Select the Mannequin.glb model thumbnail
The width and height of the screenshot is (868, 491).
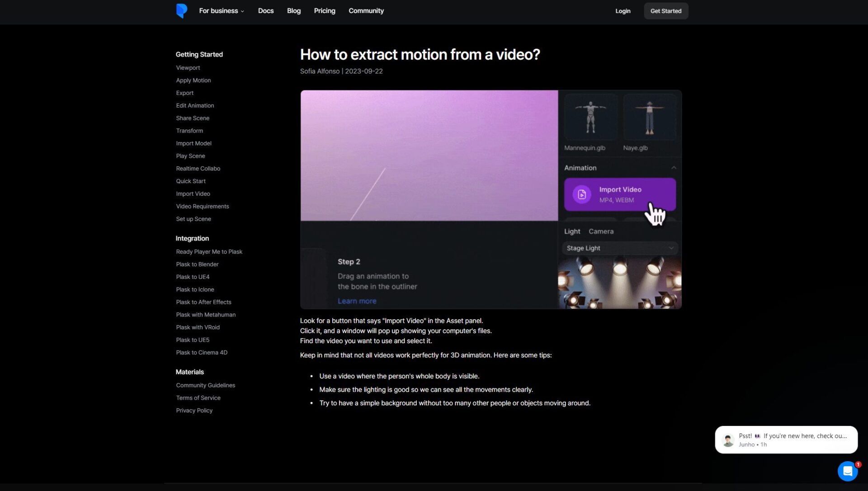590,118
